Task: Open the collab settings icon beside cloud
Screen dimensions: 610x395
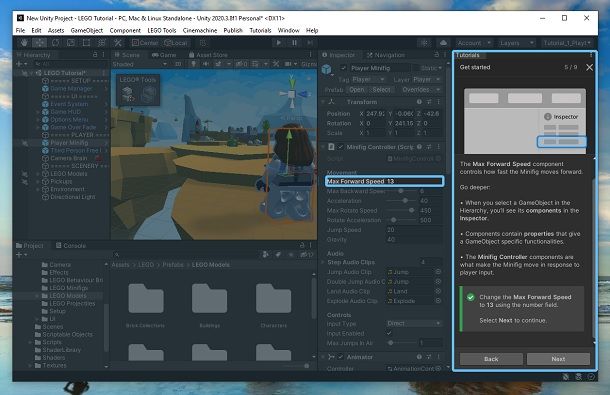Action: pyautogui.click(x=424, y=43)
